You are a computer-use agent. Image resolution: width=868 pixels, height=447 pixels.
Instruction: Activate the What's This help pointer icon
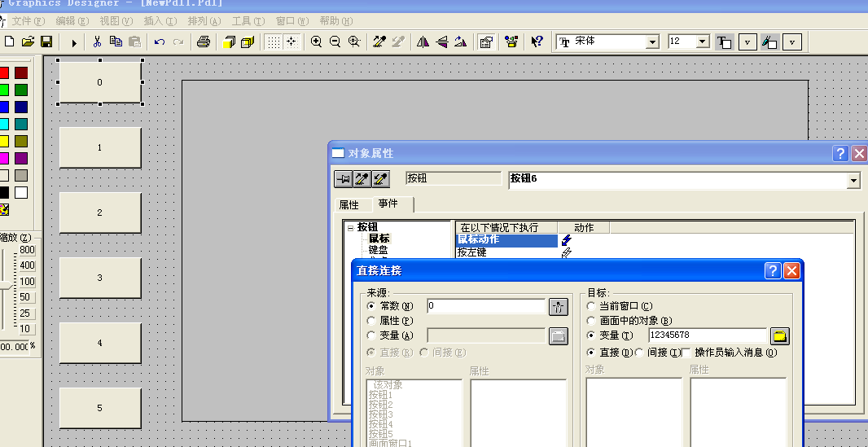click(537, 42)
